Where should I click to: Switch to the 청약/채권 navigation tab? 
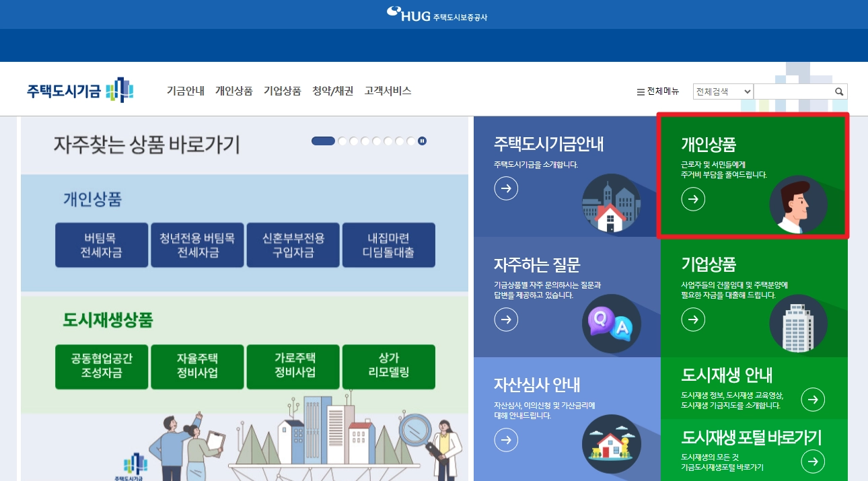[x=332, y=91]
